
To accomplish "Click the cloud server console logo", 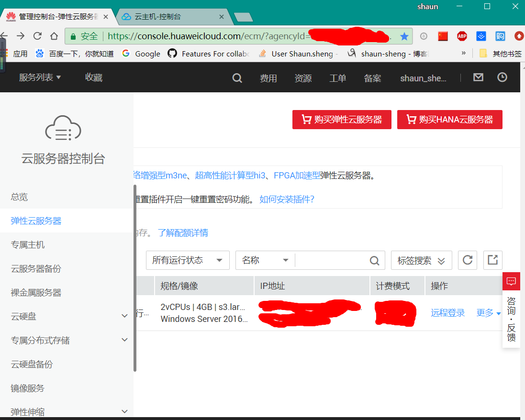I will 63,128.
